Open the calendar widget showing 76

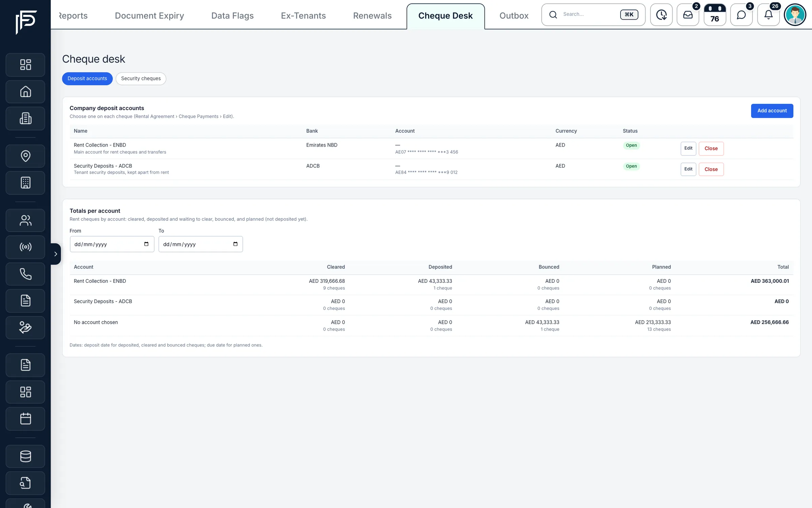pos(715,15)
